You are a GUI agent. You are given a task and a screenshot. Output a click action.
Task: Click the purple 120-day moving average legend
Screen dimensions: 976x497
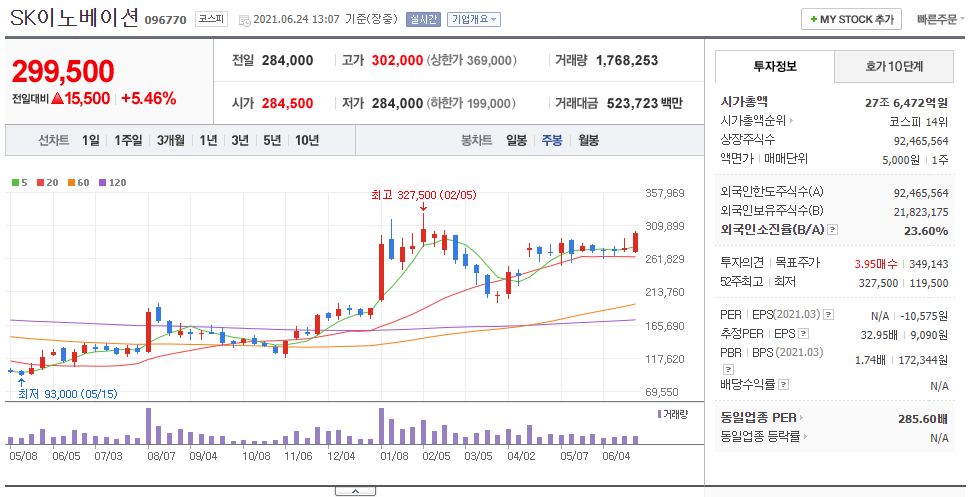click(x=113, y=182)
